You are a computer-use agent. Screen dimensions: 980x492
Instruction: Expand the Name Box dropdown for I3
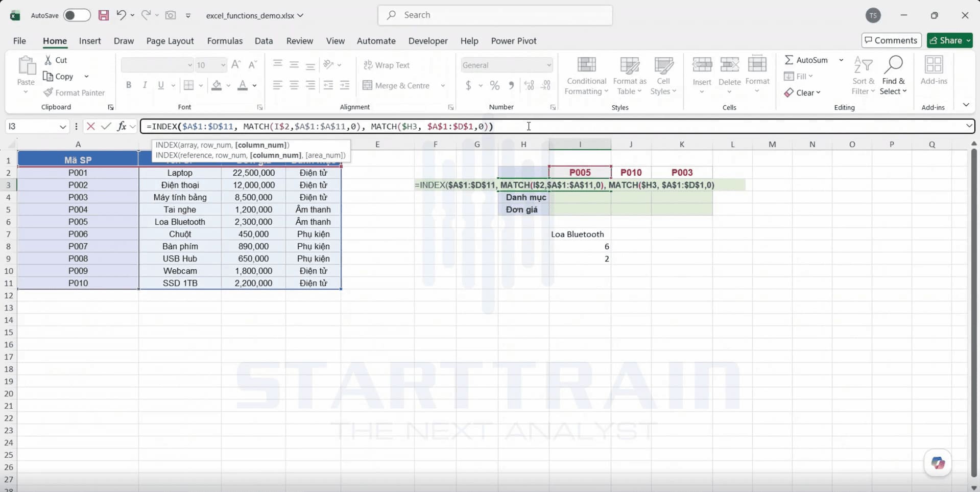pyautogui.click(x=63, y=126)
